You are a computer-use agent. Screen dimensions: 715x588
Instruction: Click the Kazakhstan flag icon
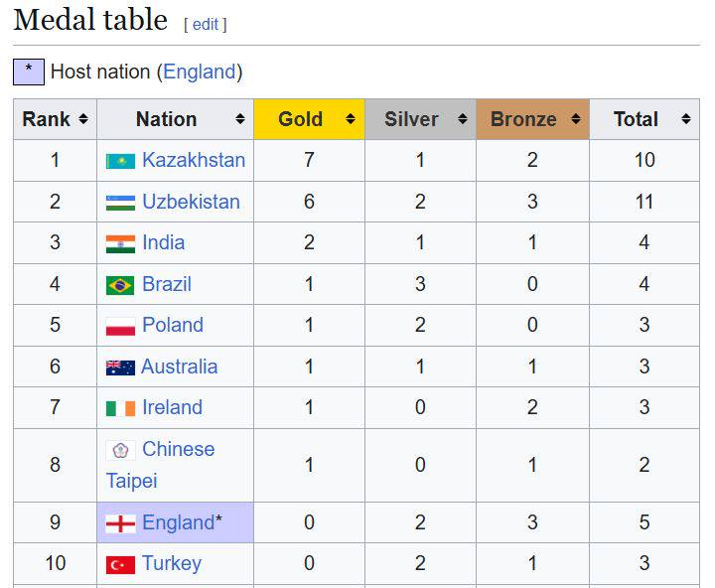120,161
